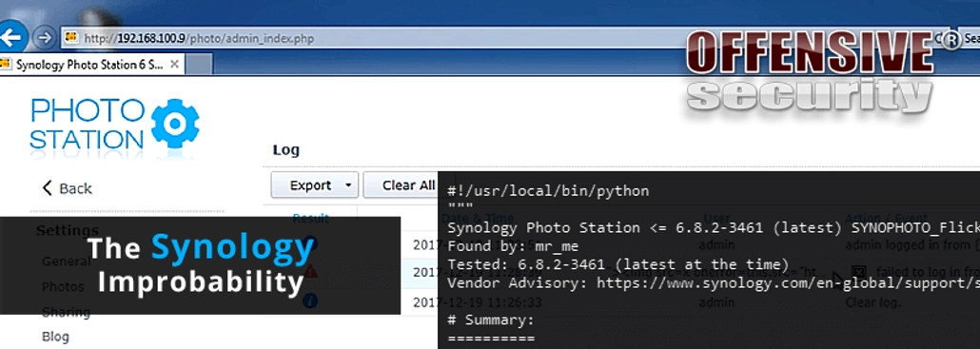Open the Export dropdown arrow
This screenshot has height=349, width=980.
point(348,185)
